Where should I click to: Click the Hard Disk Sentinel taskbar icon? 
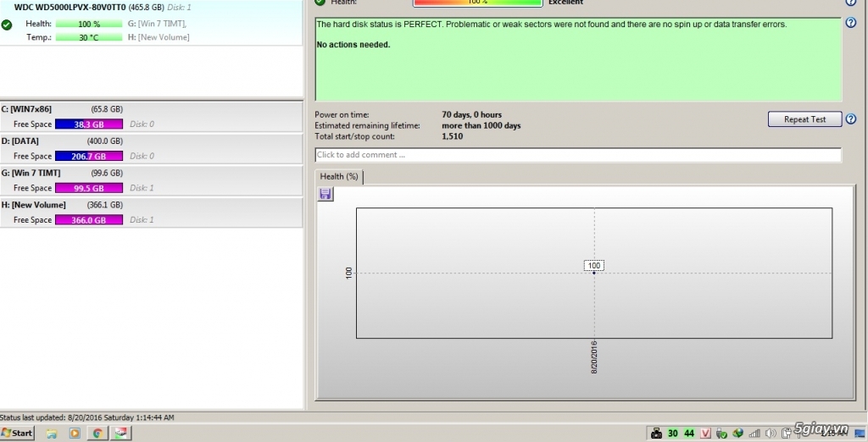click(x=121, y=433)
